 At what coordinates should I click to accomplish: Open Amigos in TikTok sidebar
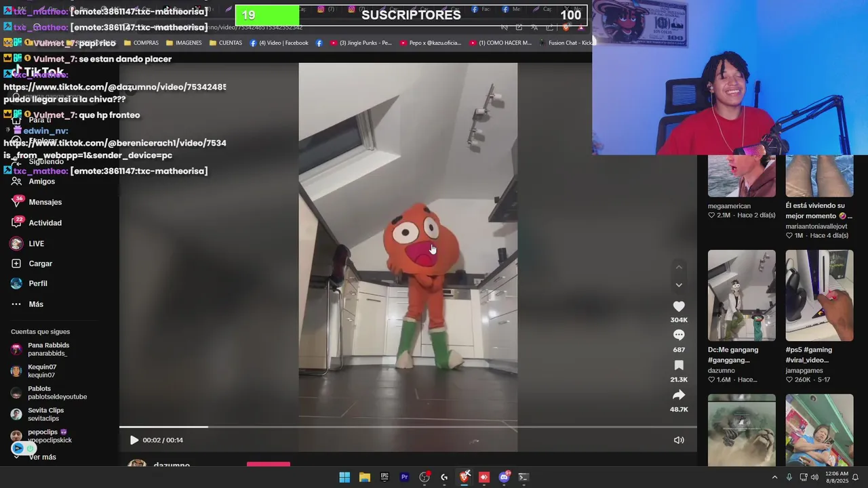coord(42,182)
